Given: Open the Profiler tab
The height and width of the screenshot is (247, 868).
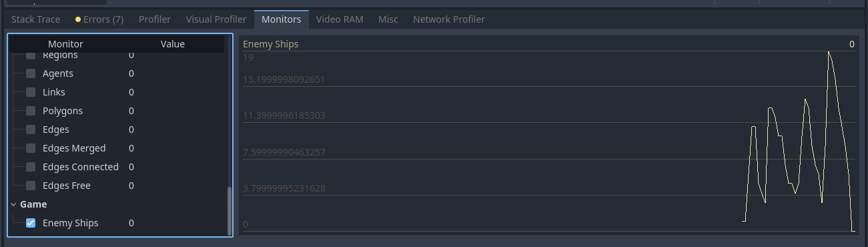Looking at the screenshot, I should (x=155, y=19).
